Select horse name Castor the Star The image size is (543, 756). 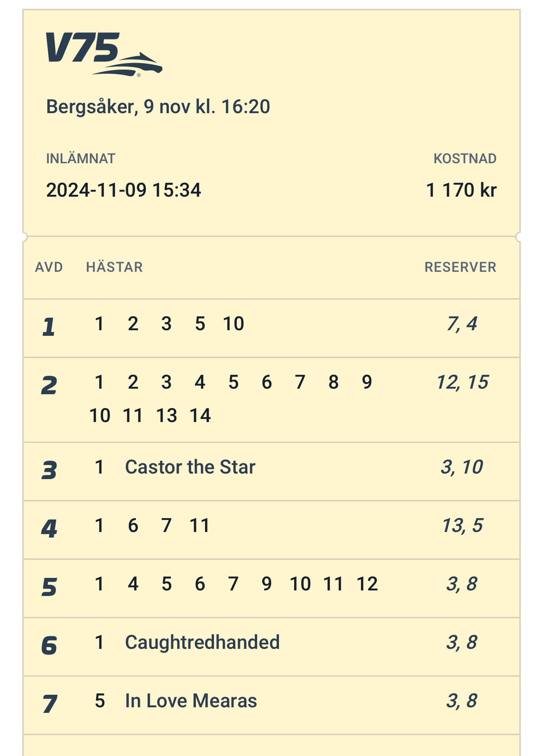pyautogui.click(x=190, y=467)
